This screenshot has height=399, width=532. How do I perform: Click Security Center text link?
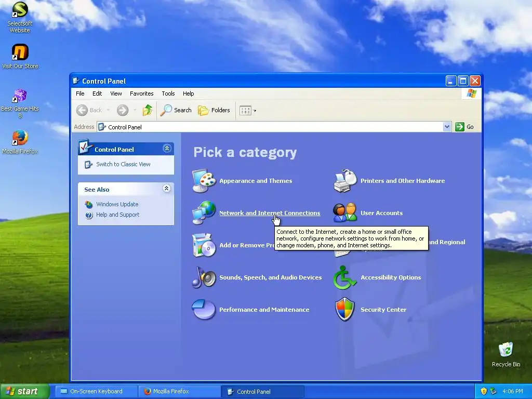coord(383,310)
